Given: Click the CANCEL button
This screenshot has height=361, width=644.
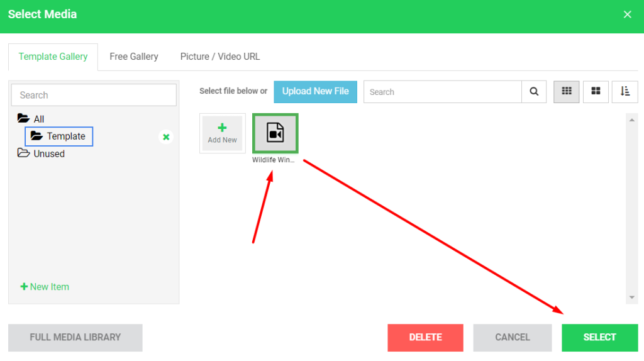Looking at the screenshot, I should point(512,337).
